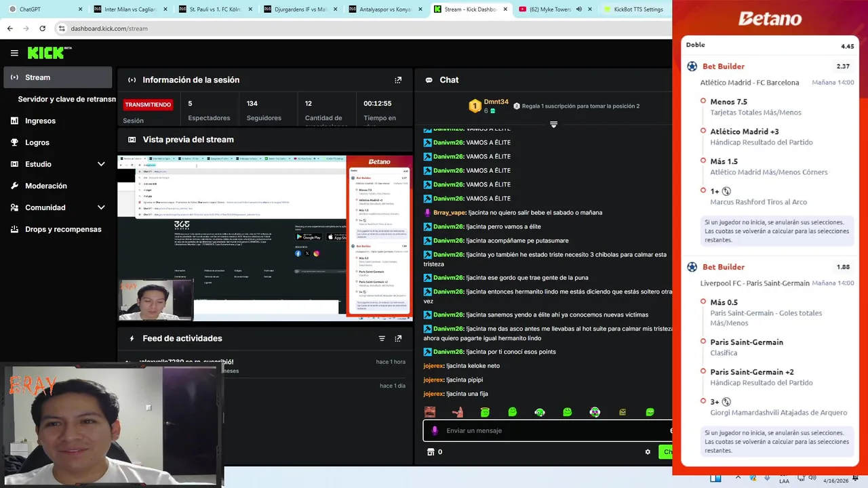Click Atlético Madrid - FC Barcelona match title
The height and width of the screenshot is (488, 868).
point(749,83)
